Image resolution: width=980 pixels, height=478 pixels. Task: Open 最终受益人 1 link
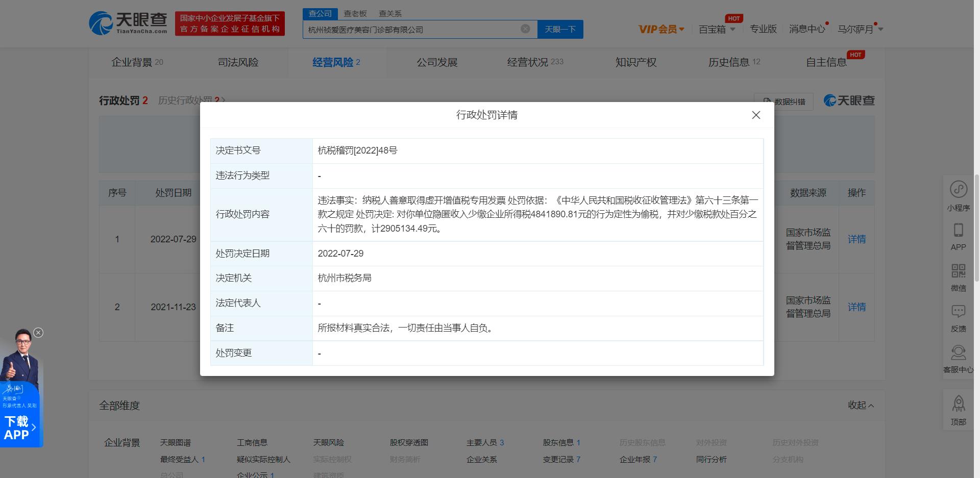click(182, 460)
